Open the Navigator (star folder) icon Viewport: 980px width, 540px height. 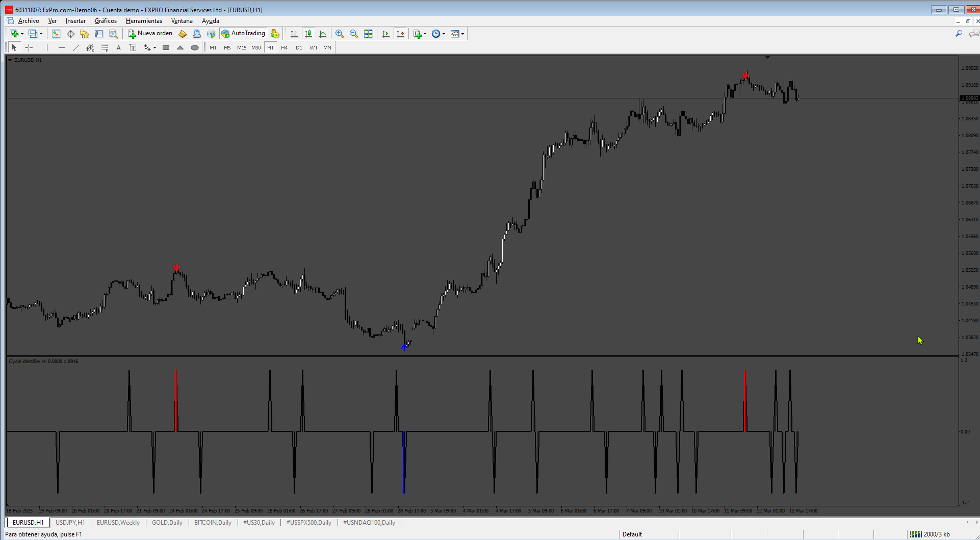coord(85,34)
